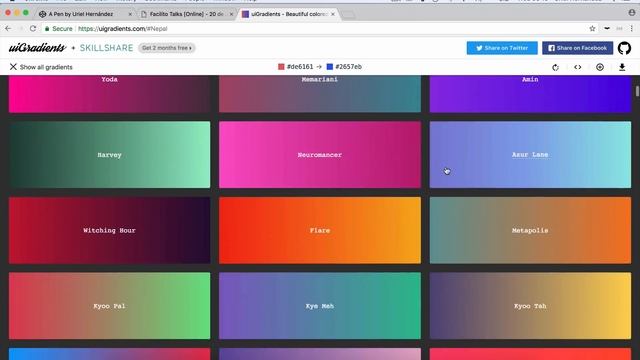Image resolution: width=640 pixels, height=360 pixels.
Task: Choose the Neuromancer gradient card
Action: click(320, 155)
